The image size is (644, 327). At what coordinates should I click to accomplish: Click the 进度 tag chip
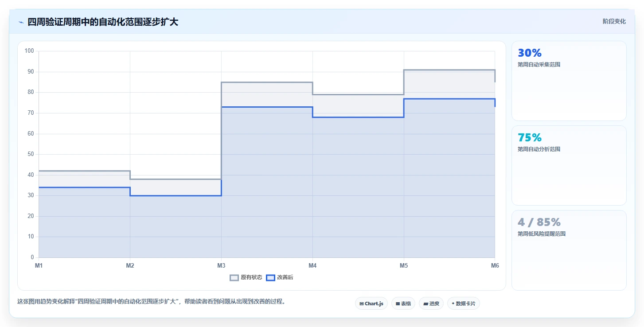tap(431, 304)
